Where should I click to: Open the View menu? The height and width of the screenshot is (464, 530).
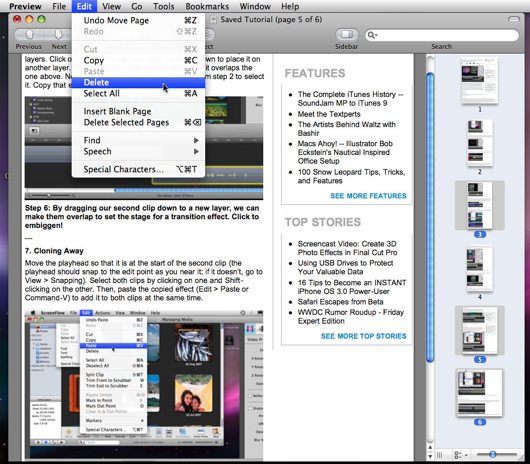click(x=112, y=6)
